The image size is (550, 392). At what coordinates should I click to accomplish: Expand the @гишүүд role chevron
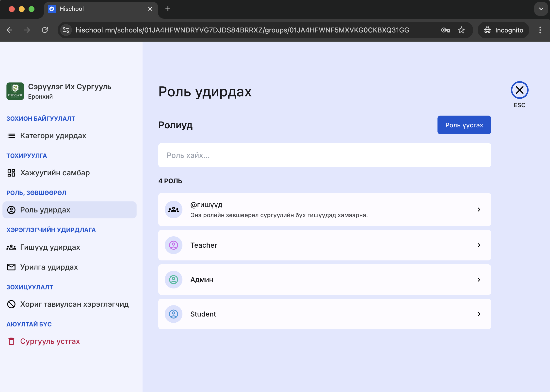[x=479, y=210]
